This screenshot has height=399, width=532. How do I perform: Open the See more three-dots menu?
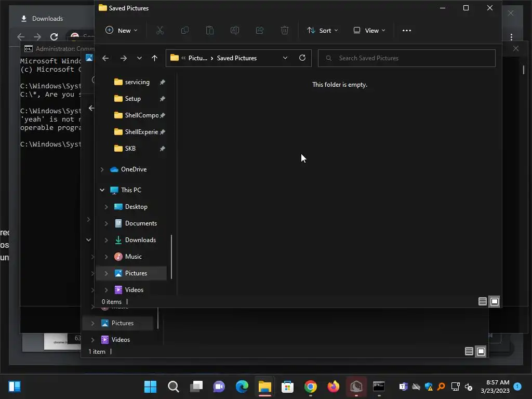coord(406,31)
